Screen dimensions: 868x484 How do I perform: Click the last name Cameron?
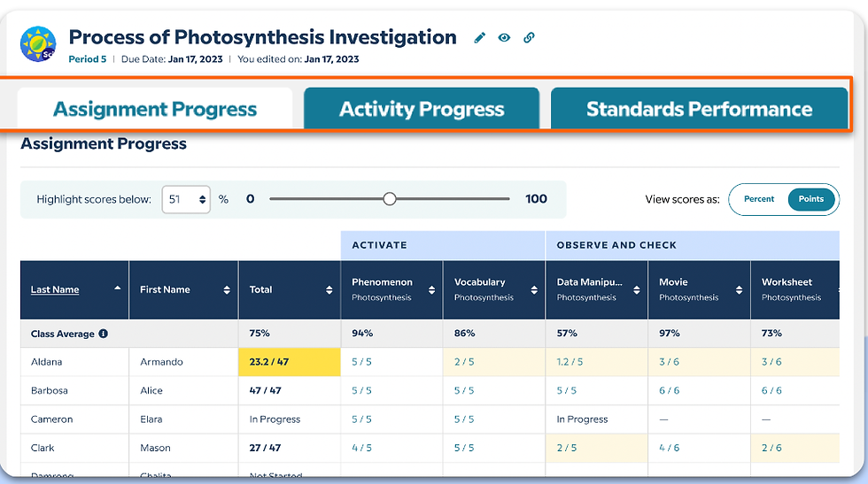pos(51,419)
